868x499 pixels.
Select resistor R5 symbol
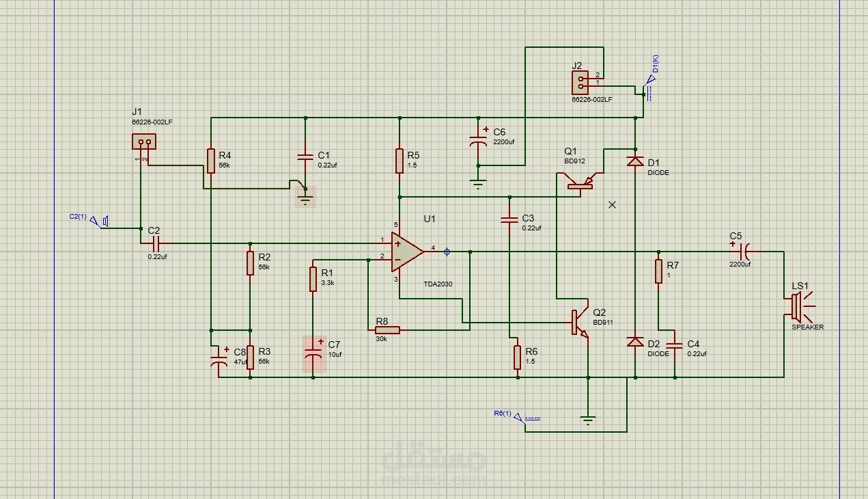400,161
